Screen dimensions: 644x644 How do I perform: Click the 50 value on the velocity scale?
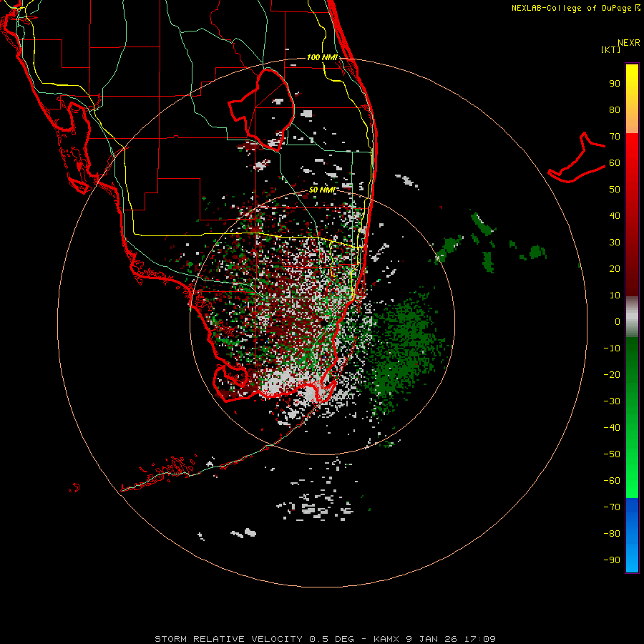615,190
